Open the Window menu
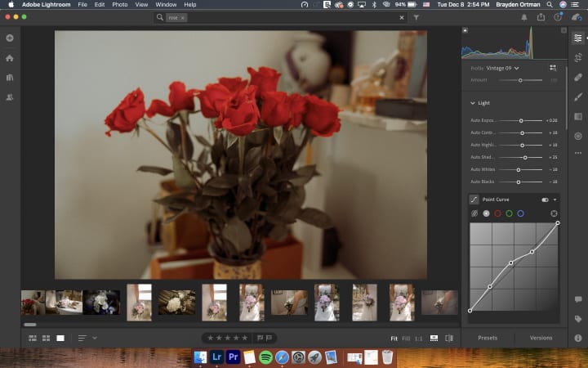588x368 pixels. click(166, 5)
